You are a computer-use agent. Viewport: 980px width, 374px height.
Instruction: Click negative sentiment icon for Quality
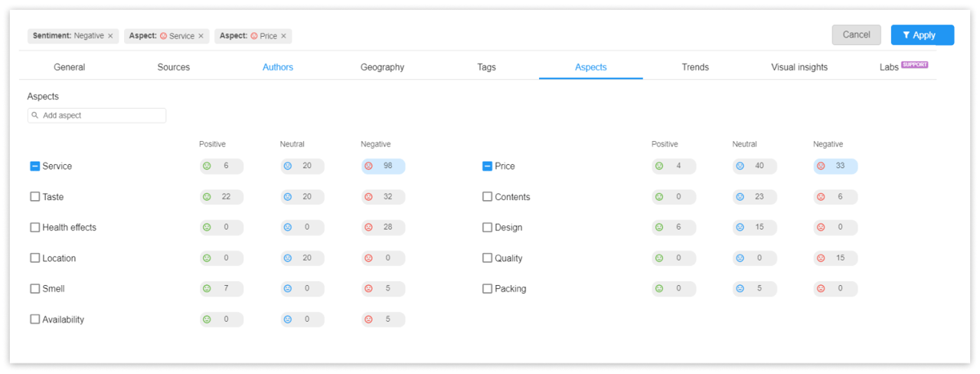pos(821,258)
